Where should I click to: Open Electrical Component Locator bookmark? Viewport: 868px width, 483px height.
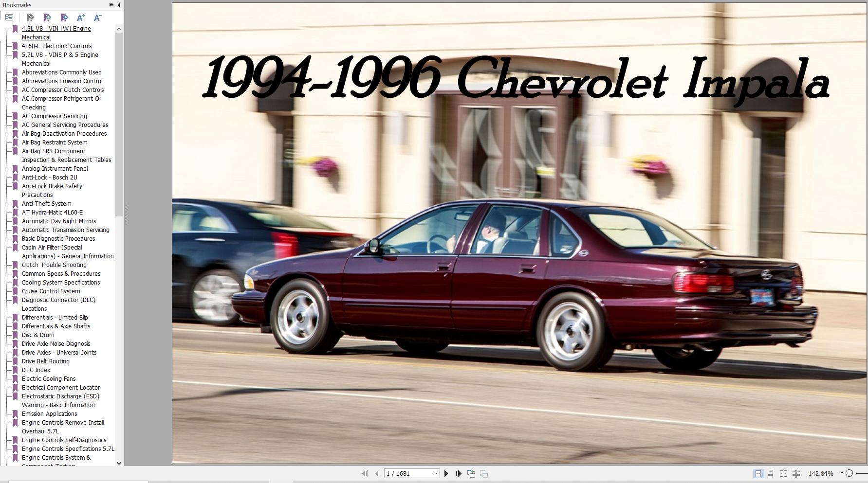[x=61, y=387]
